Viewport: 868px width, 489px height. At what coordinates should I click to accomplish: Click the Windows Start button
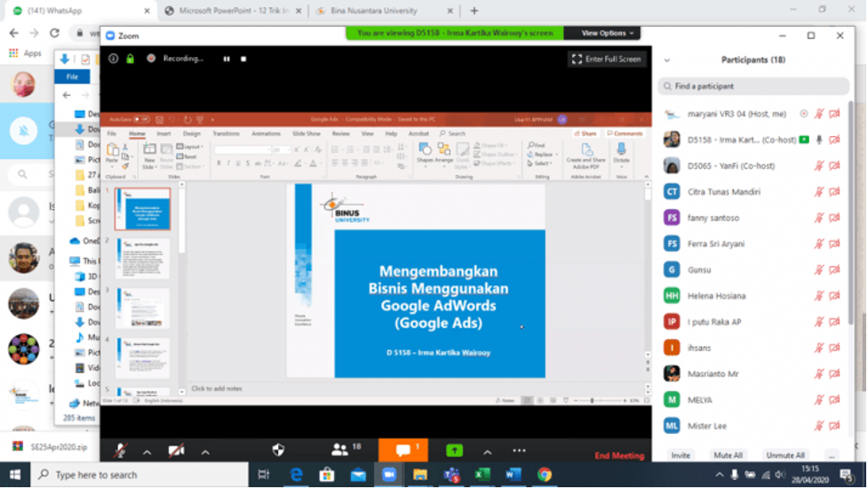(15, 475)
